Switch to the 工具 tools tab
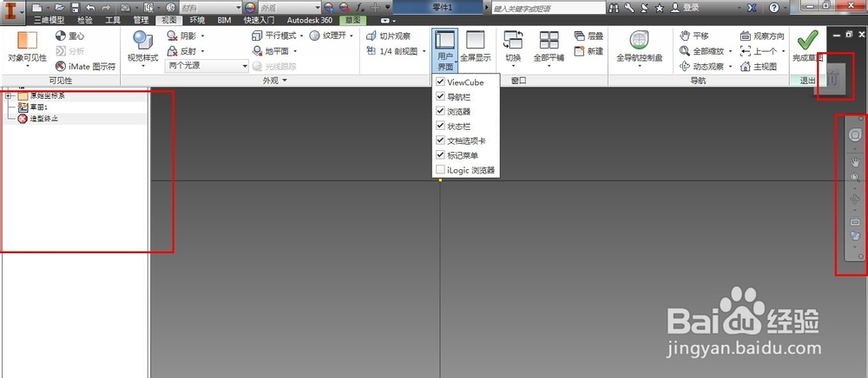Screen dimensions: 868x378 [113, 20]
